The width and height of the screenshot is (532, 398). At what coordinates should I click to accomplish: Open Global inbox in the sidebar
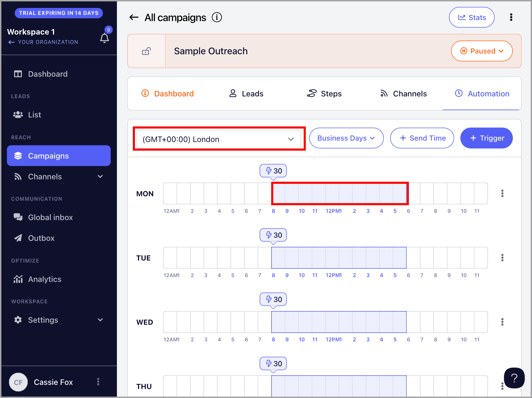59,217
